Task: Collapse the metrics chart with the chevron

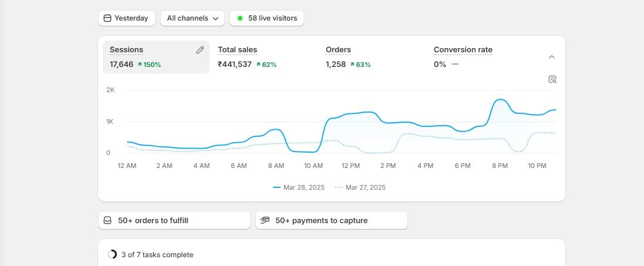Action: (551, 57)
